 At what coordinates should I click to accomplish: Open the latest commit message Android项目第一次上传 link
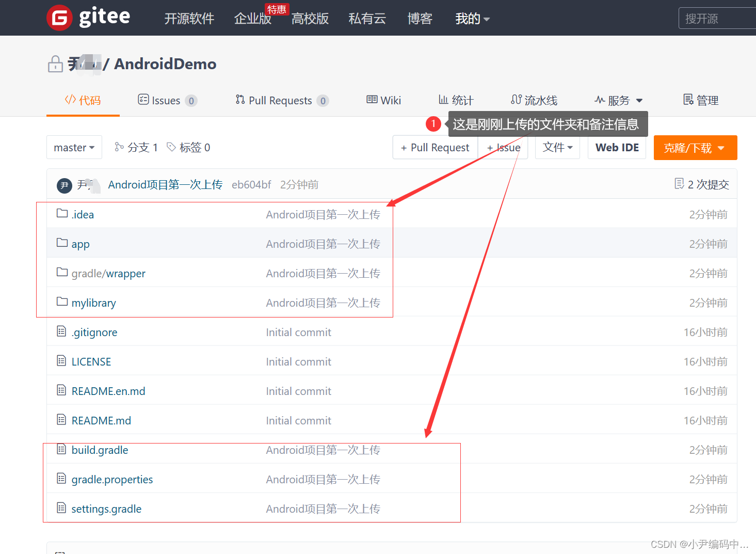pos(165,185)
